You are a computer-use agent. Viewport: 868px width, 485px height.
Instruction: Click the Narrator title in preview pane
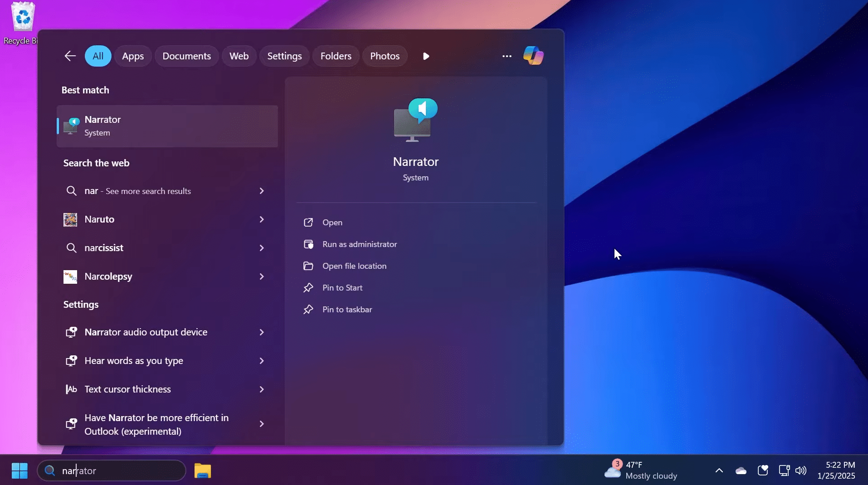(416, 162)
